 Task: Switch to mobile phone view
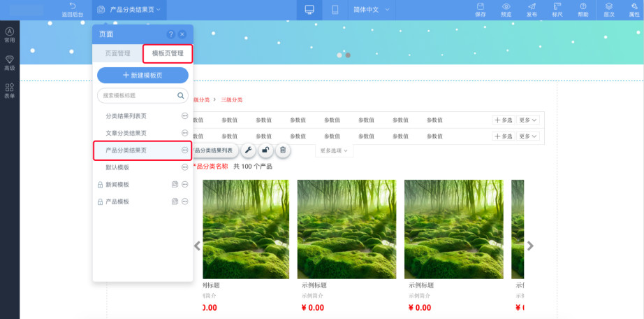coord(335,10)
